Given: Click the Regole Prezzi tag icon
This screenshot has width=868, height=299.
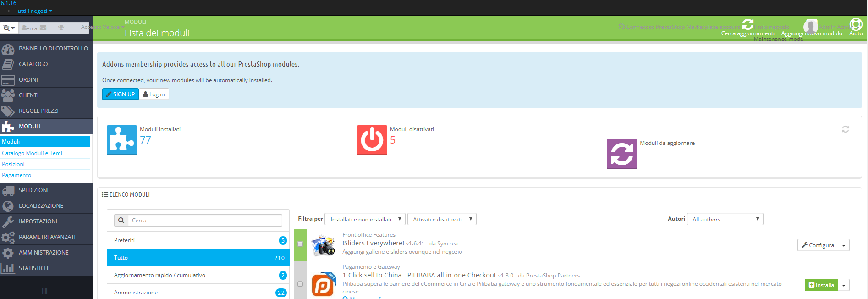Looking at the screenshot, I should tap(8, 111).
